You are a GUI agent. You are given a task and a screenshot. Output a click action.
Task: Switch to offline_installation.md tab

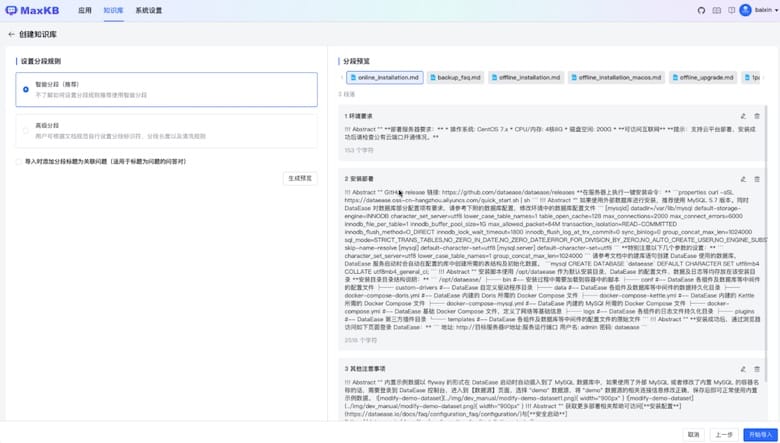pos(526,78)
